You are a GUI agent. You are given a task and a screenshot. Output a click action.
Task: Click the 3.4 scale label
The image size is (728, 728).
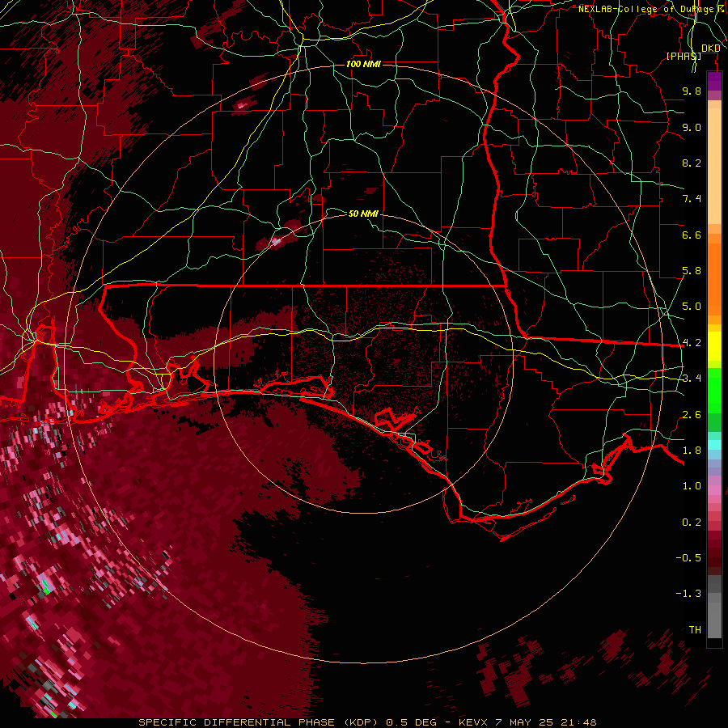pos(692,379)
